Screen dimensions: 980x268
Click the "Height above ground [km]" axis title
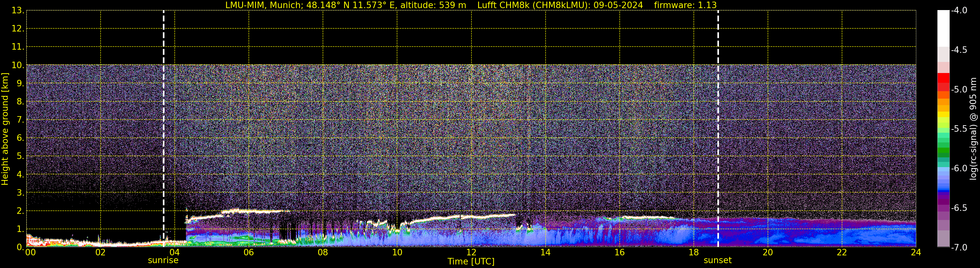pos(5,129)
